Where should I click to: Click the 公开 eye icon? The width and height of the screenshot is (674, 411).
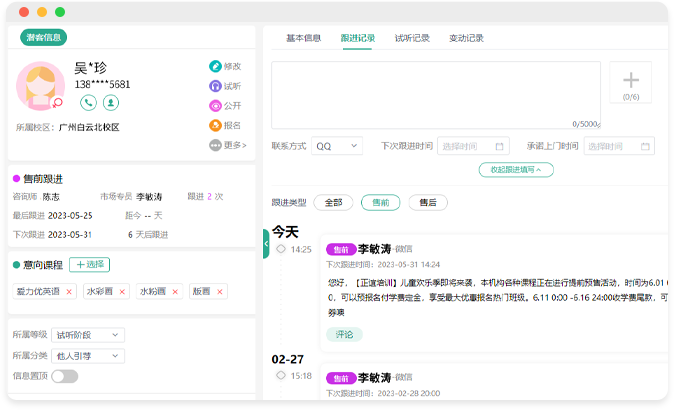[x=215, y=106]
